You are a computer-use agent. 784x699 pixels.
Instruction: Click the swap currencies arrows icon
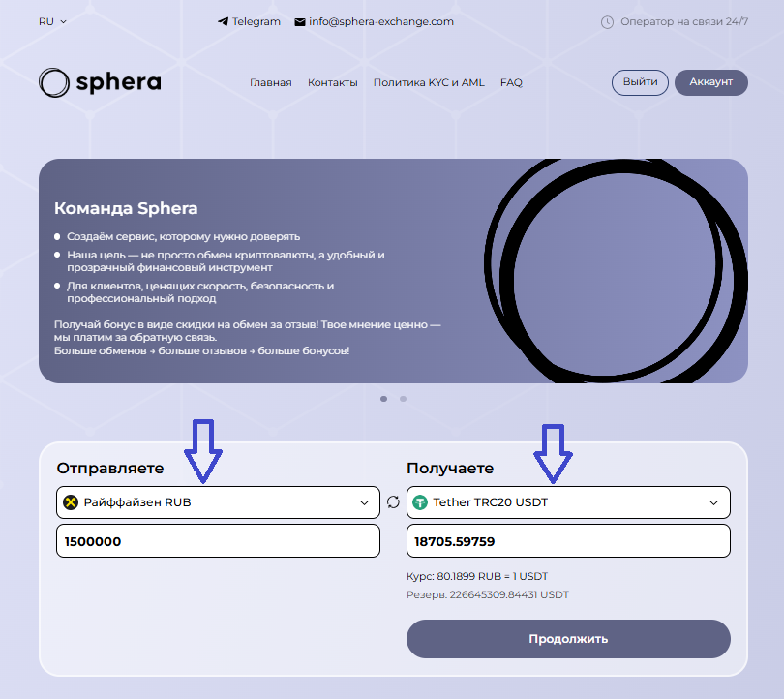[x=393, y=501]
